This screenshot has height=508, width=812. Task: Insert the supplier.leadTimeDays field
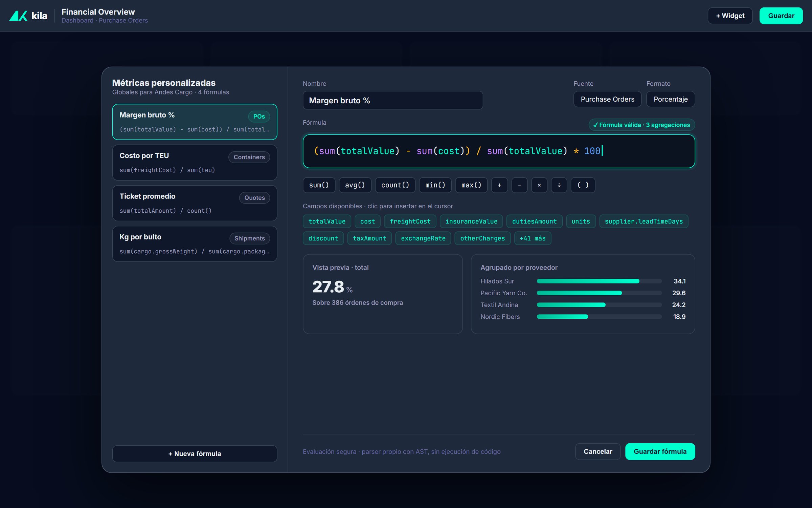click(644, 221)
